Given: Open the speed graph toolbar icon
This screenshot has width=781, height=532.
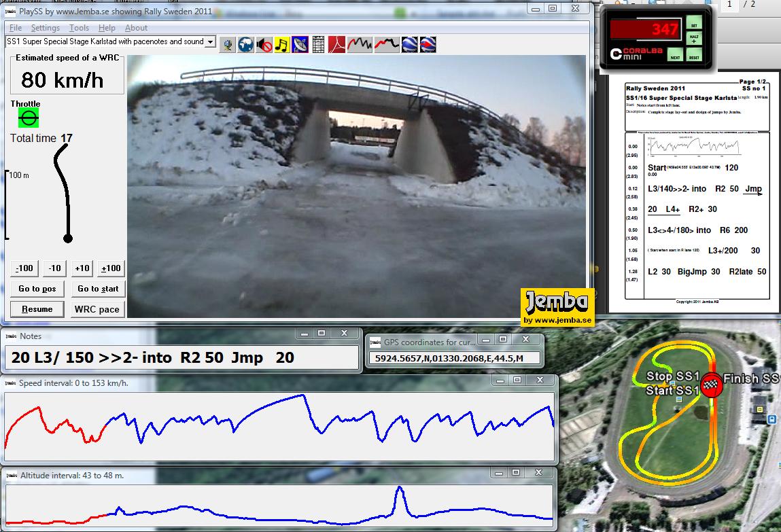Looking at the screenshot, I should tap(360, 45).
